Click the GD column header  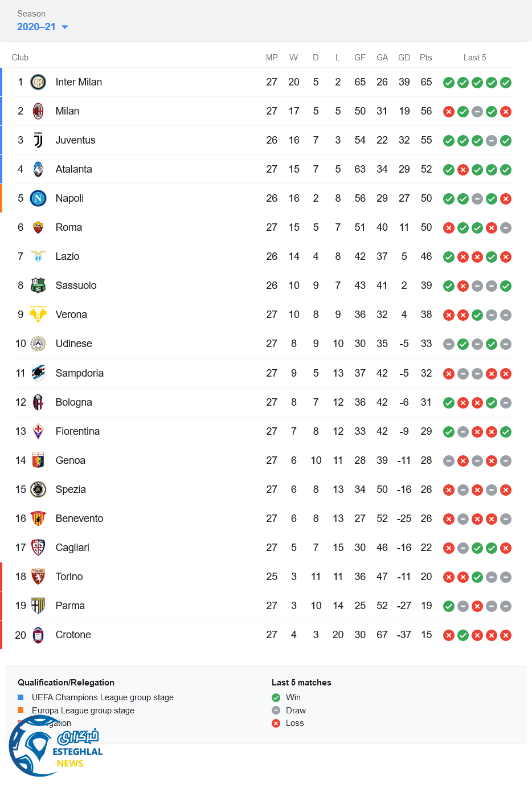404,58
